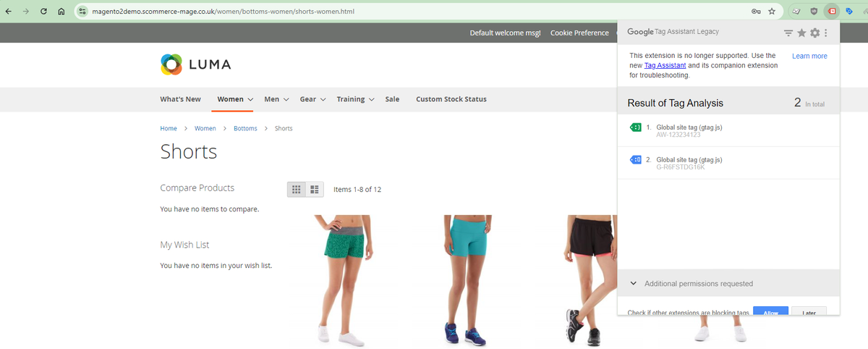The image size is (868, 349).
Task: Click the filter icon in Tag Assistant
Action: [x=788, y=33]
